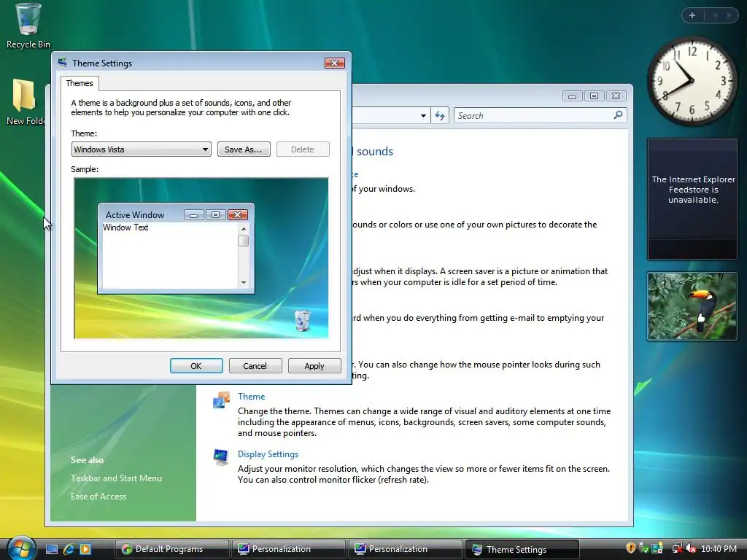747x560 pixels.
Task: Click Apply in Theme Settings
Action: pos(314,366)
